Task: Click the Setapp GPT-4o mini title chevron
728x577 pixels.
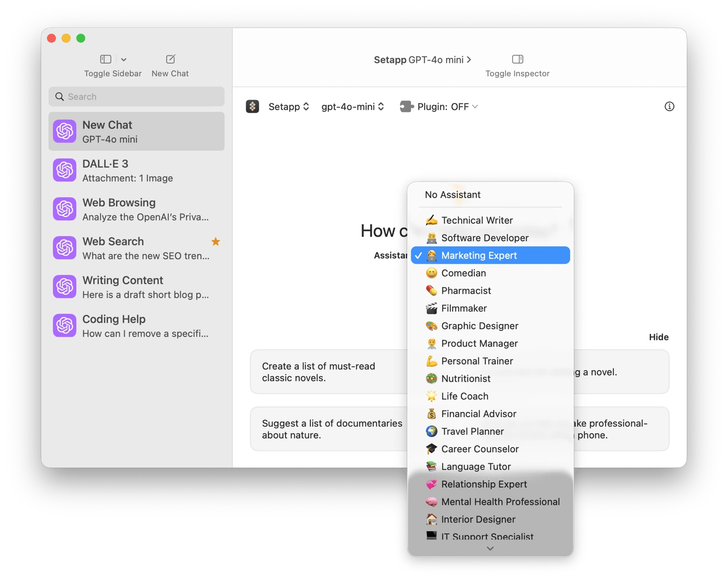Action: pyautogui.click(x=469, y=60)
